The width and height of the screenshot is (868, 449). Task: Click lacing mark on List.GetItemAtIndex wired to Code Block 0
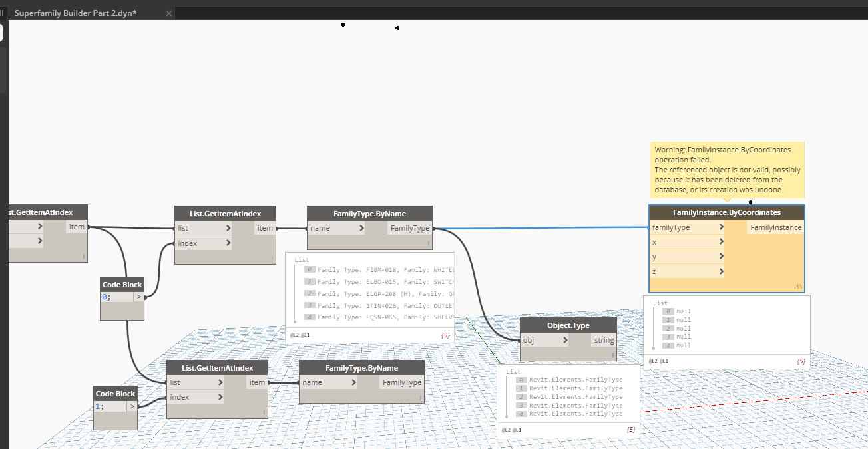pyautogui.click(x=271, y=258)
